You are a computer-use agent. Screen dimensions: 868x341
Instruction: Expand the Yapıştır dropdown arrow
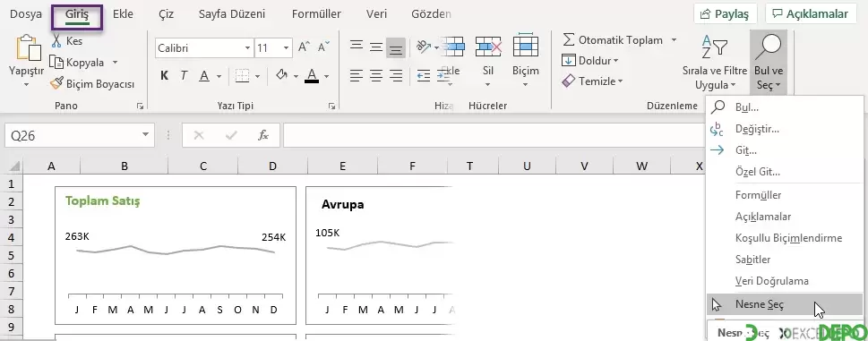26,84
